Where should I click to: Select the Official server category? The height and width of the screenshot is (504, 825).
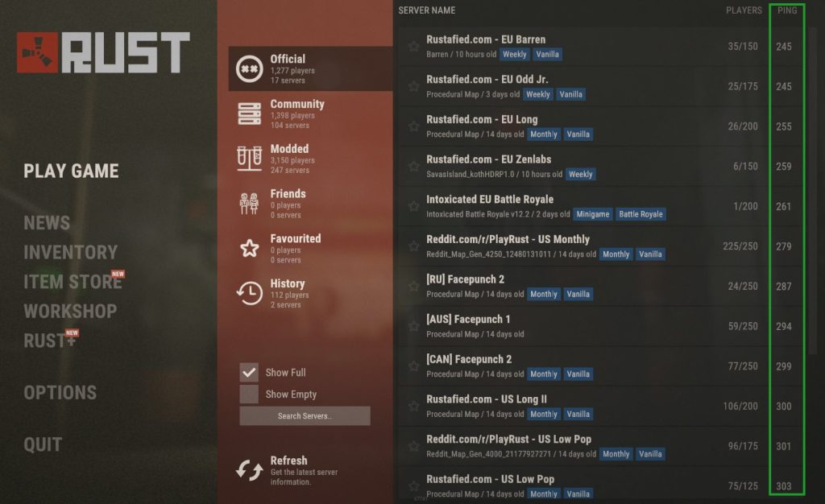click(x=310, y=69)
